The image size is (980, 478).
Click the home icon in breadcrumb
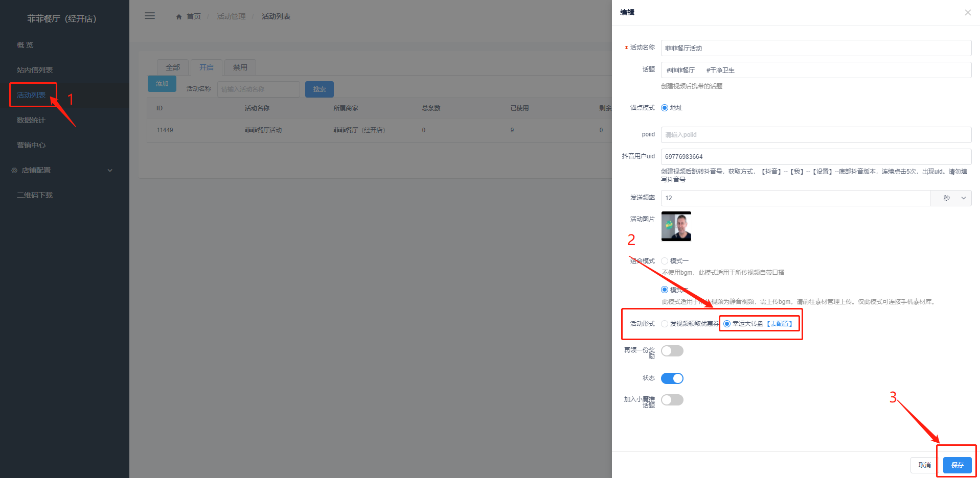(179, 17)
